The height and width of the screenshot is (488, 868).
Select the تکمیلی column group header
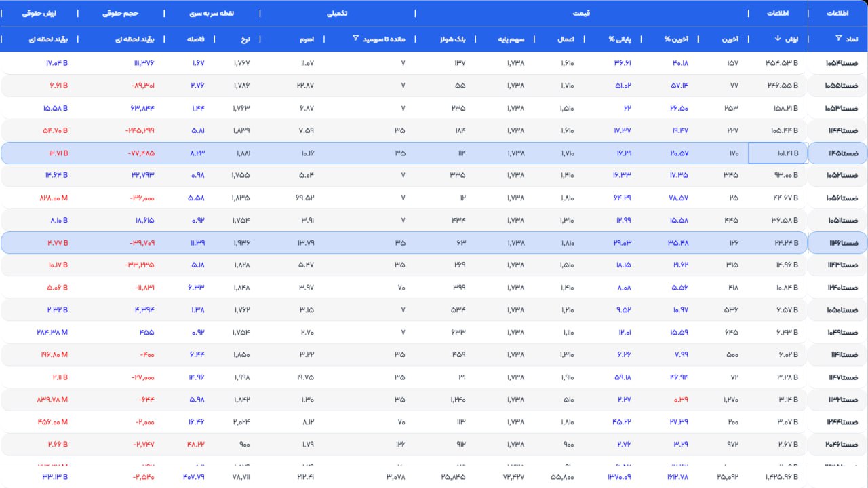tap(336, 13)
